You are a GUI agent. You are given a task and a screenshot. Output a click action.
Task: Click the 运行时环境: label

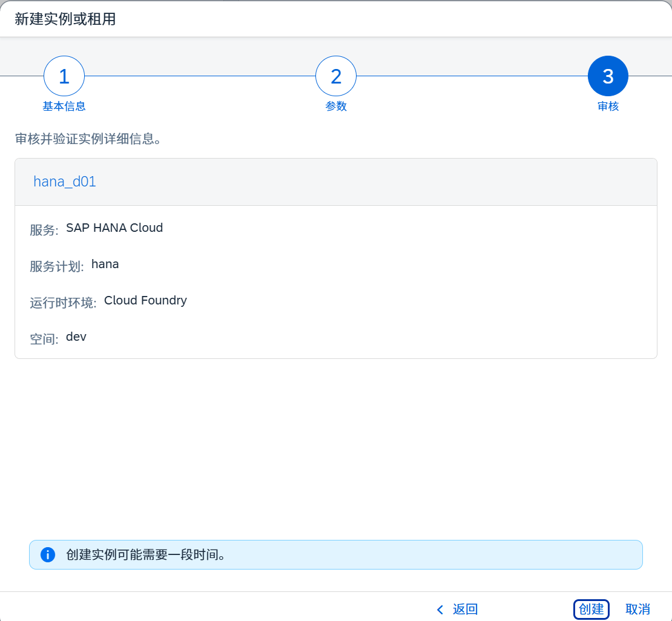[64, 303]
